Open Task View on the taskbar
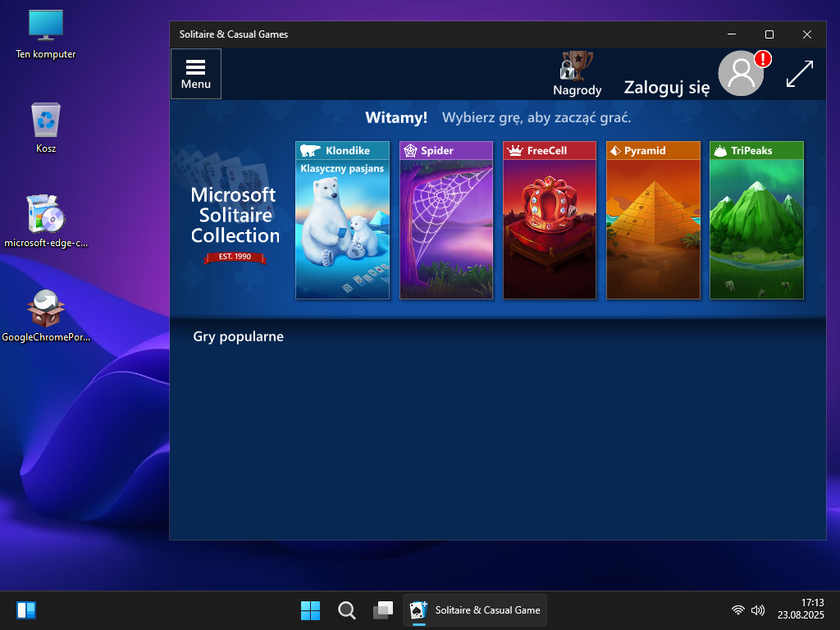Viewport: 840px width, 630px height. tap(383, 610)
